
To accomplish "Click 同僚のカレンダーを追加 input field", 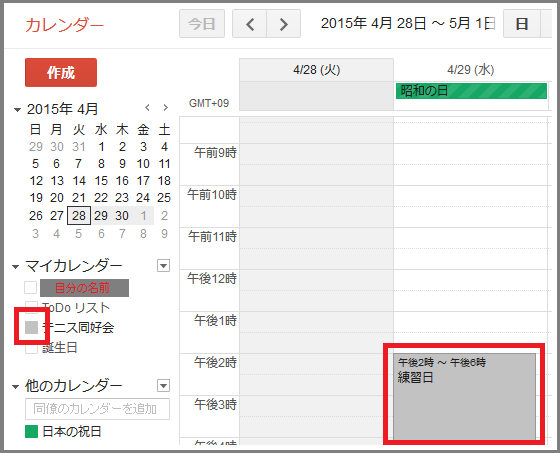I will point(98,409).
